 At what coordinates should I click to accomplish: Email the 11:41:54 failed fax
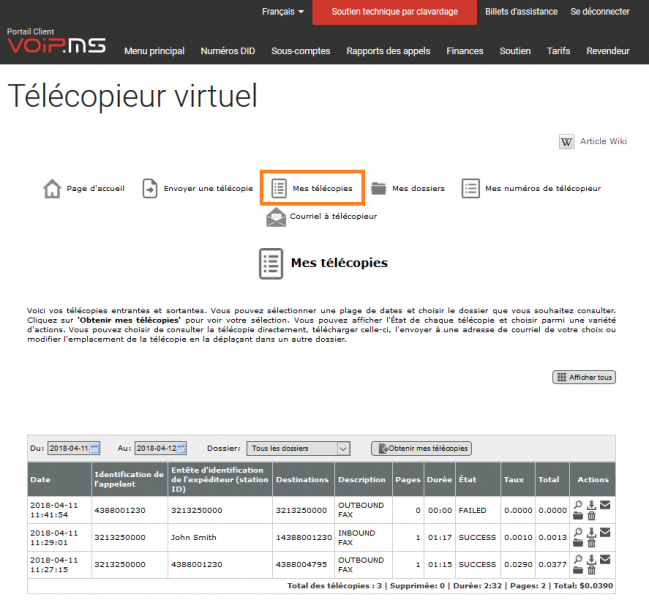coord(605,505)
